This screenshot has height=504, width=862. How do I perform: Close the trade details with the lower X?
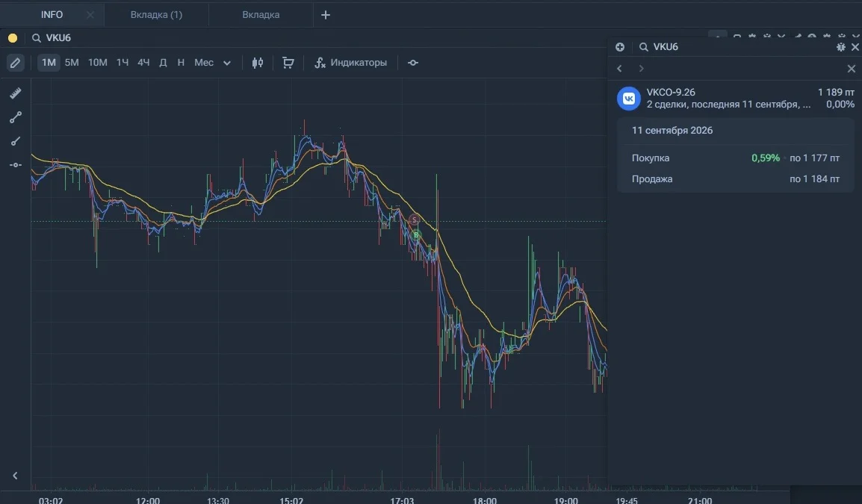(x=851, y=68)
